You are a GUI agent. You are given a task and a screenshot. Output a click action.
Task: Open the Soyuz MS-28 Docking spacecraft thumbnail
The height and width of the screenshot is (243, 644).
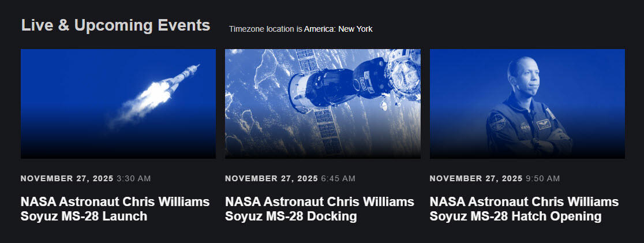coord(323,104)
